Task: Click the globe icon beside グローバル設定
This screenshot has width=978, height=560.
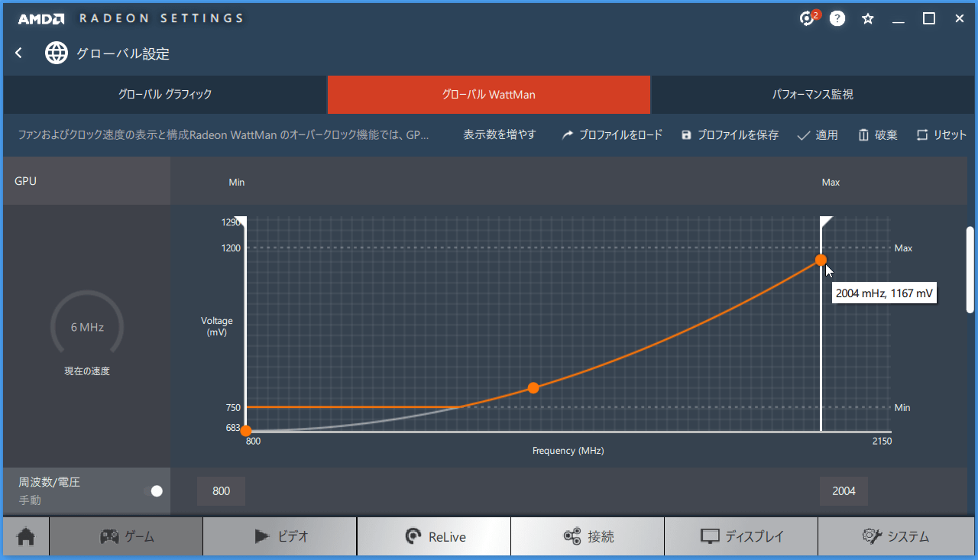Action: click(x=57, y=53)
